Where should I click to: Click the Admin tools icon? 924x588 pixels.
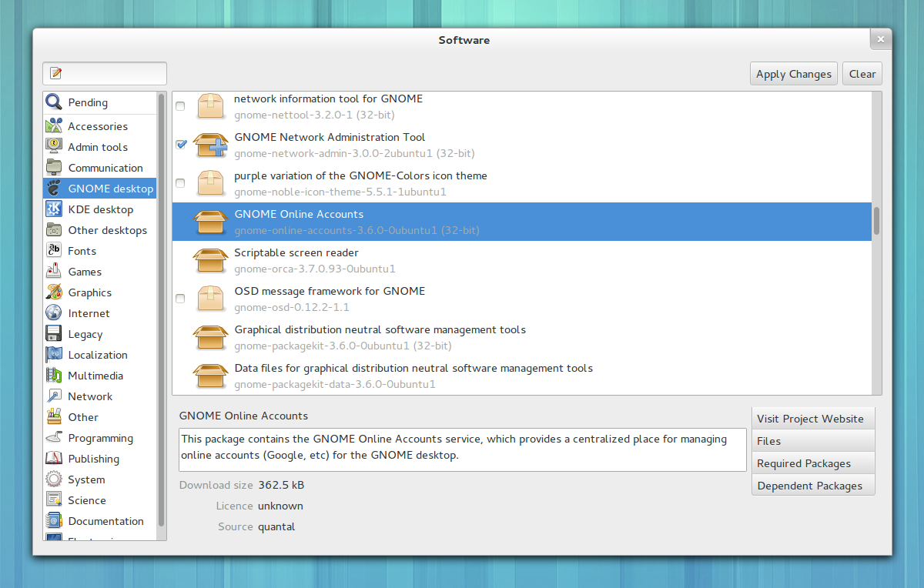click(x=54, y=146)
